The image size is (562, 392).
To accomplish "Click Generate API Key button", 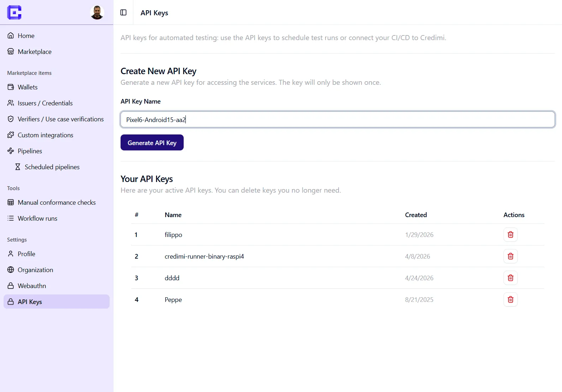I will pyautogui.click(x=152, y=143).
